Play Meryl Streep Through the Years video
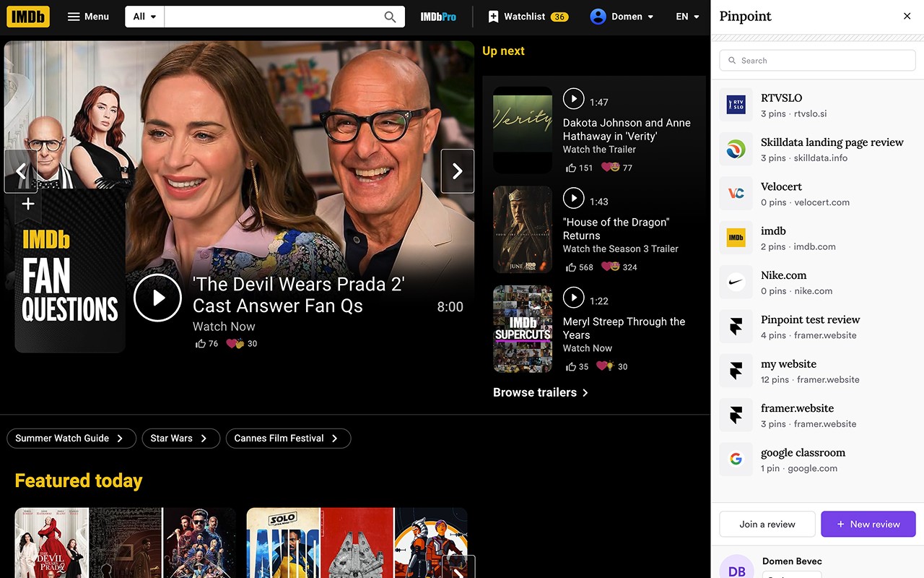This screenshot has width=924, height=578. click(x=573, y=297)
